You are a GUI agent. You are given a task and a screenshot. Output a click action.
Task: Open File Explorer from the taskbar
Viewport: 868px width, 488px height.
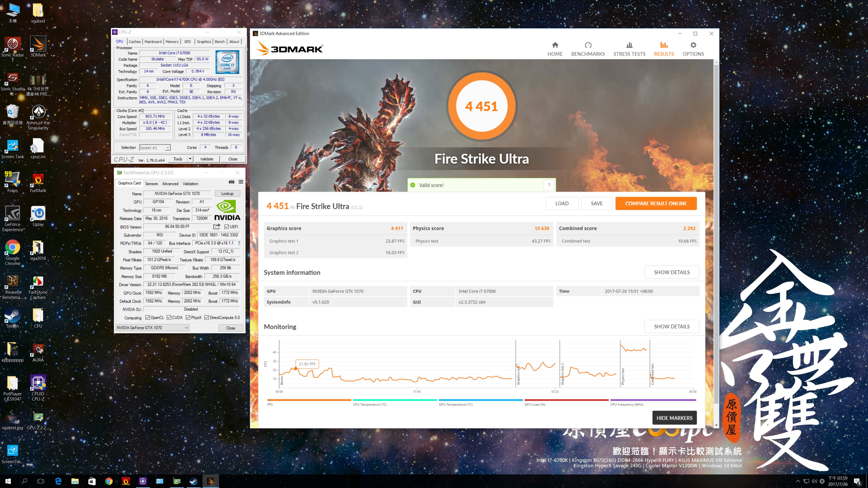[x=75, y=481]
